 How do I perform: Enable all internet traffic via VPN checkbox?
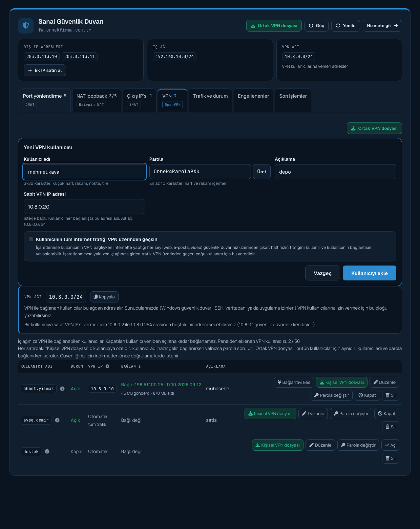31,239
